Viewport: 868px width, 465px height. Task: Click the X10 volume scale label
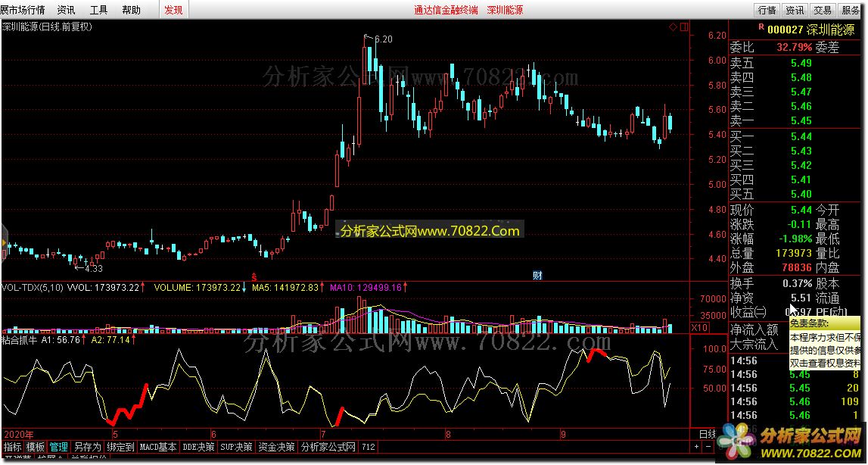click(x=700, y=328)
